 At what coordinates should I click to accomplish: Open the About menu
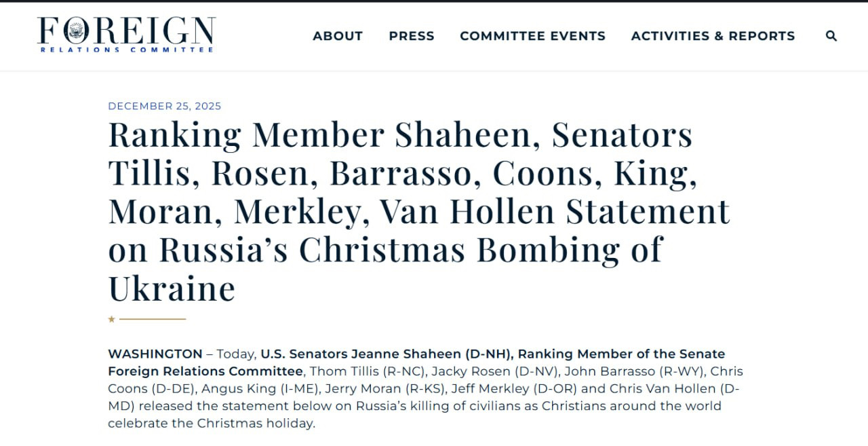tap(338, 36)
